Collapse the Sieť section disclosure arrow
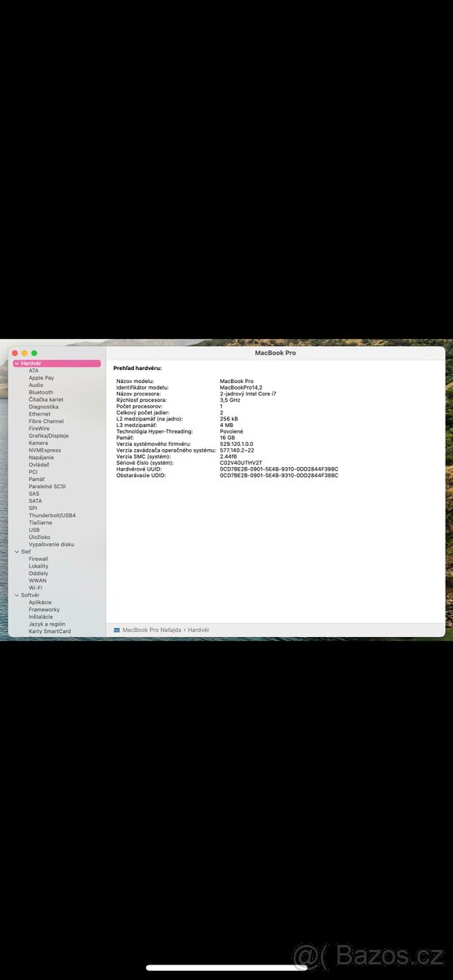Image resolution: width=453 pixels, height=980 pixels. pos(16,552)
